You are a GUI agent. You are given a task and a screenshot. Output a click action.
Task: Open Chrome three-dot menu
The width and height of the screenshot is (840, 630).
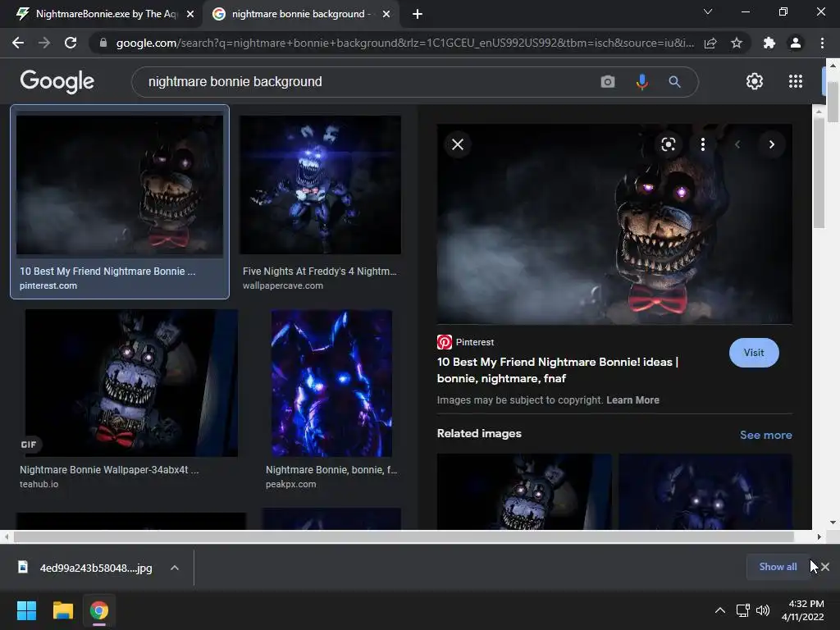point(822,43)
